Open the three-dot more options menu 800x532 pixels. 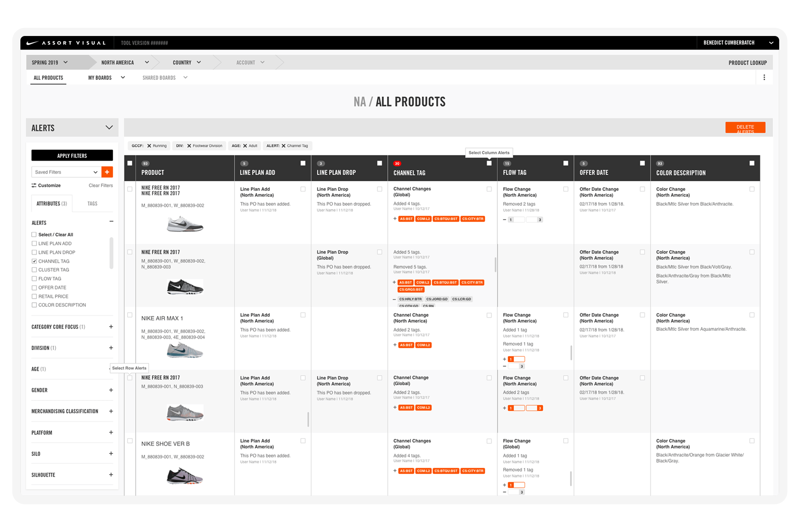click(764, 78)
